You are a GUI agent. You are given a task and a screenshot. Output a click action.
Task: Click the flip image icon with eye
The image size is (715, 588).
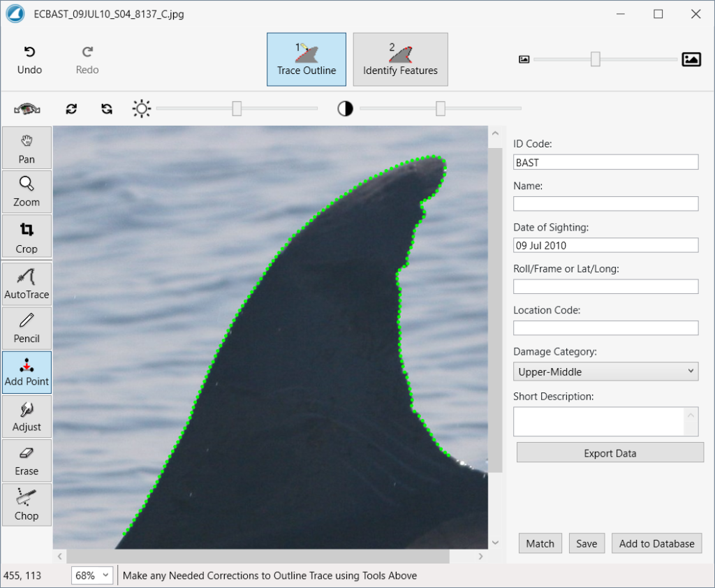pyautogui.click(x=27, y=109)
